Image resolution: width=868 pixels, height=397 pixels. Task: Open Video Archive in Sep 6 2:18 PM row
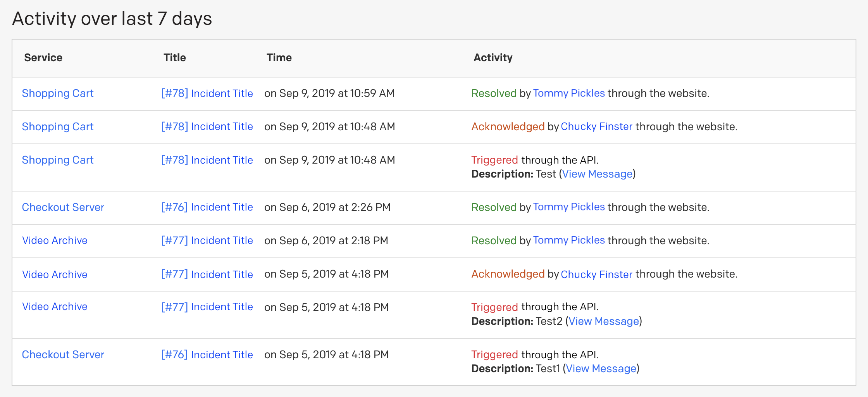55,241
